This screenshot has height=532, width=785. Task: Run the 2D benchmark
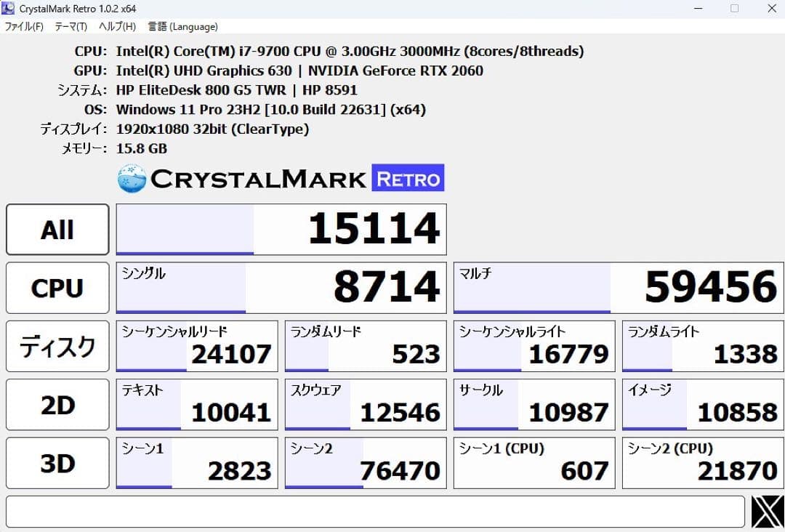[57, 404]
